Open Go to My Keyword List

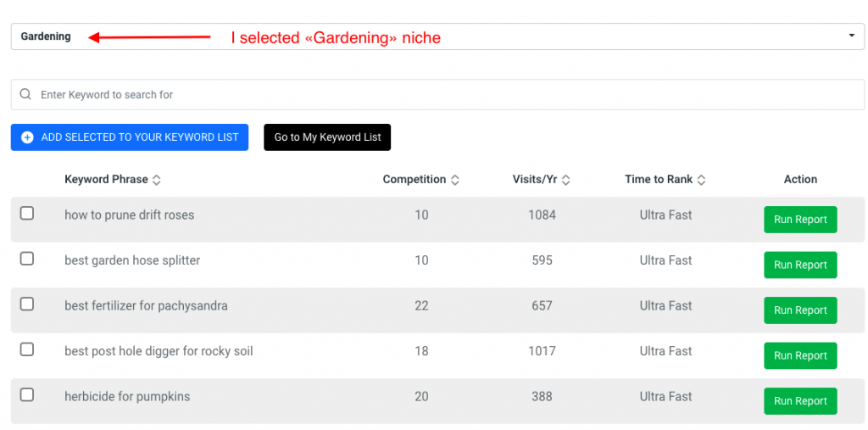pyautogui.click(x=327, y=137)
